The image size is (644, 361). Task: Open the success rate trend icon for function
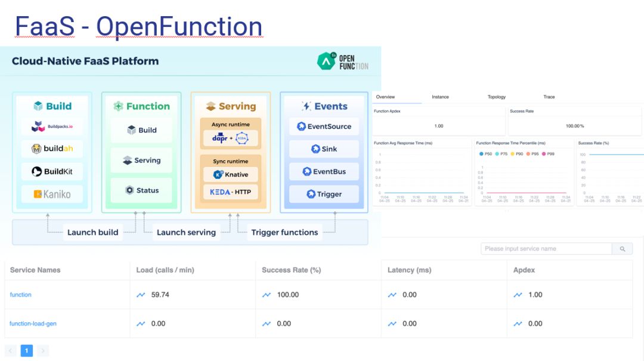[267, 295]
